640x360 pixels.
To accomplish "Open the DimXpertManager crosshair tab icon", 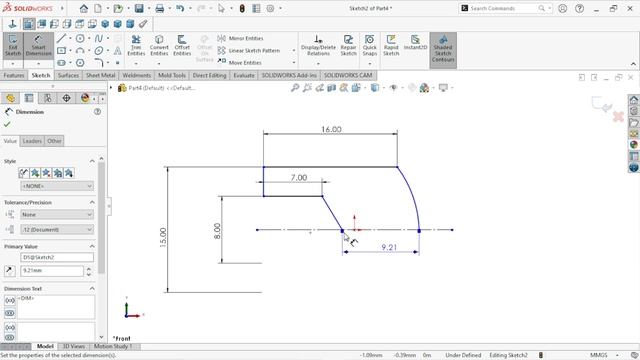I will (66, 98).
